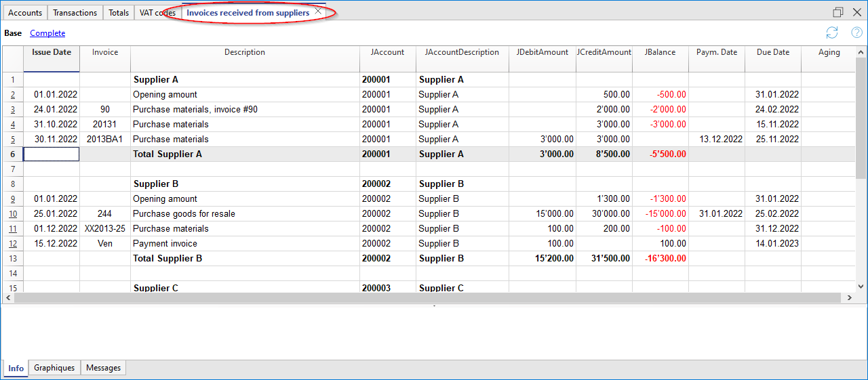Select the Base view
Viewport: 868px width, 380px height.
(x=13, y=33)
